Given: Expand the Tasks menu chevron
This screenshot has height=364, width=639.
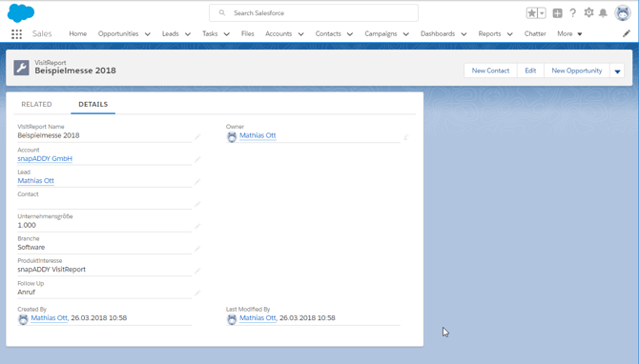Looking at the screenshot, I should (227, 34).
